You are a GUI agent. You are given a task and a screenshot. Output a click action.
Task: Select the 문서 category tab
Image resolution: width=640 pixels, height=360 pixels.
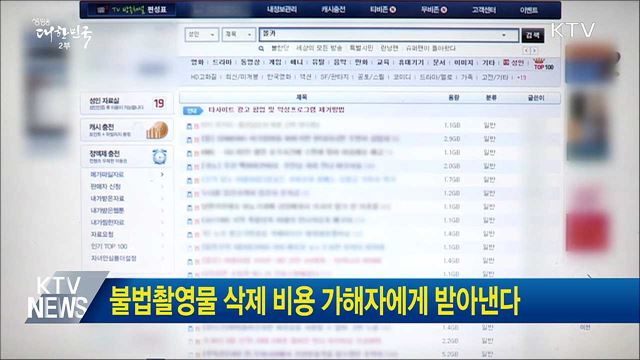(x=439, y=62)
